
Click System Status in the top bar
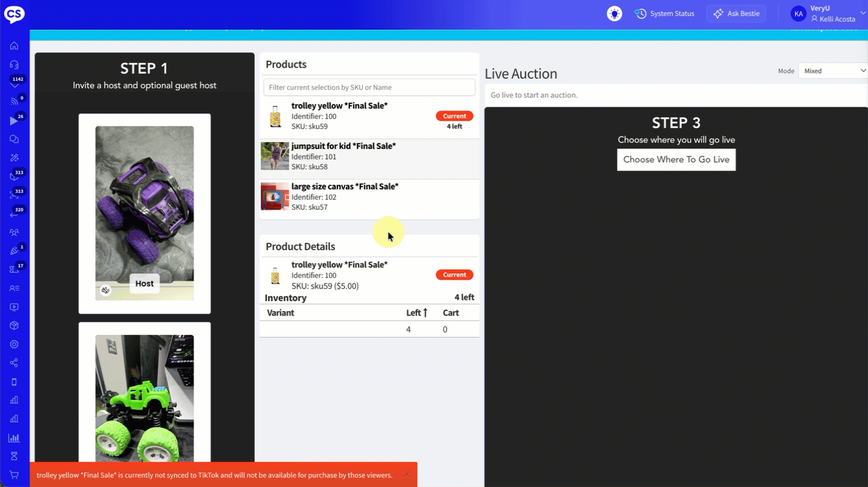(665, 14)
